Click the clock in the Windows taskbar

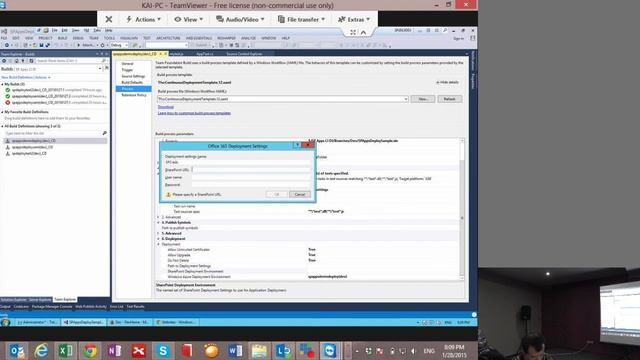point(454,351)
